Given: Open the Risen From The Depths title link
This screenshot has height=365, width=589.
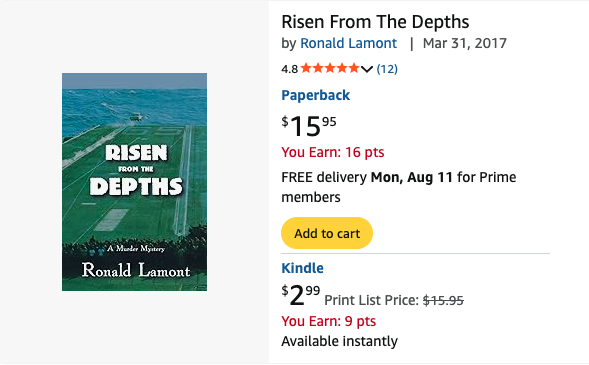Looking at the screenshot, I should 375,22.
